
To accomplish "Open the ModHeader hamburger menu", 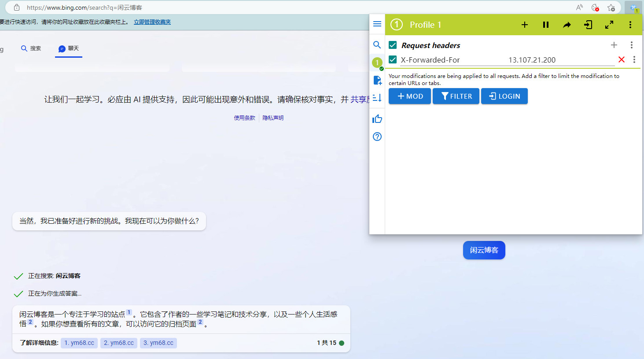I will tap(377, 24).
